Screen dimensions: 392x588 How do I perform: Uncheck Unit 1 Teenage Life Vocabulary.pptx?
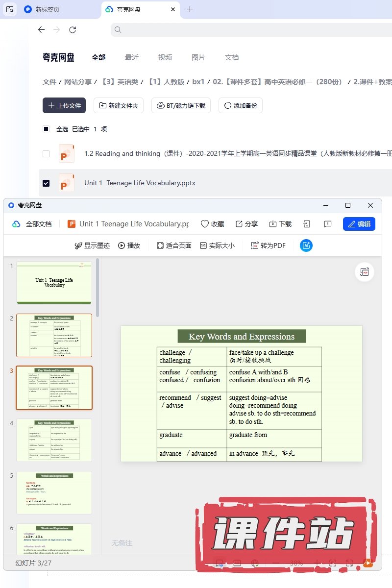[x=46, y=183]
